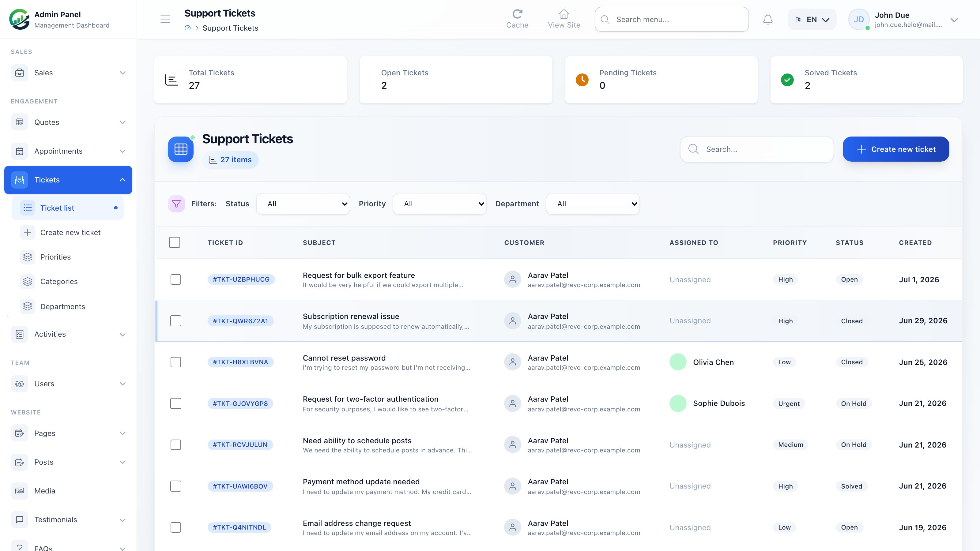
Task: Click the Solved Tickets checkmark icon
Action: (787, 80)
